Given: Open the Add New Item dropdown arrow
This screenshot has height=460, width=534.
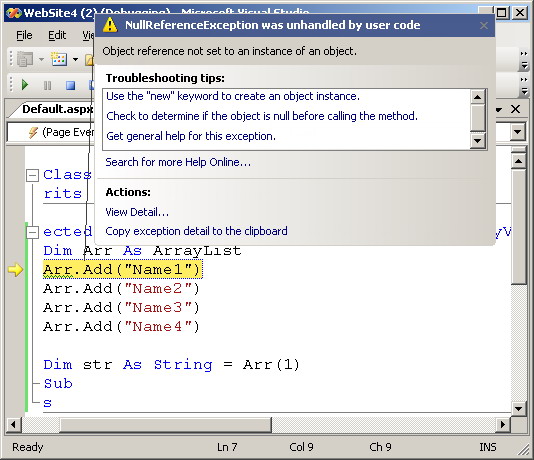Looking at the screenshot, I should (75, 60).
